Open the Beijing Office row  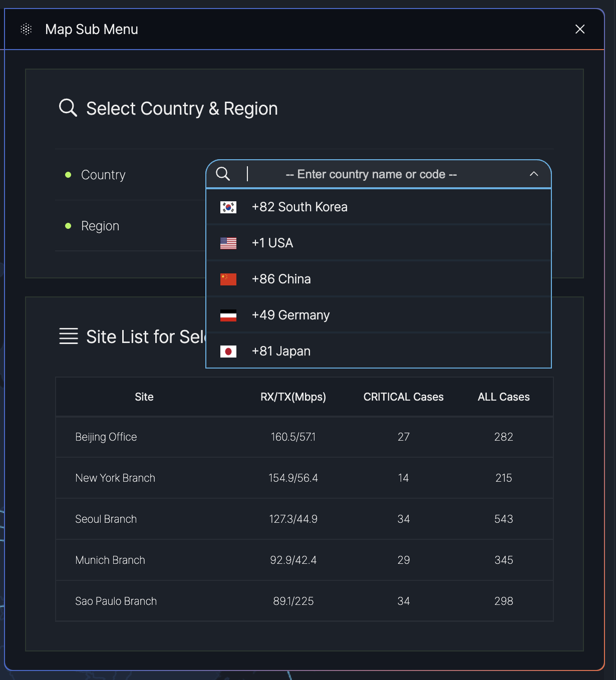click(106, 437)
